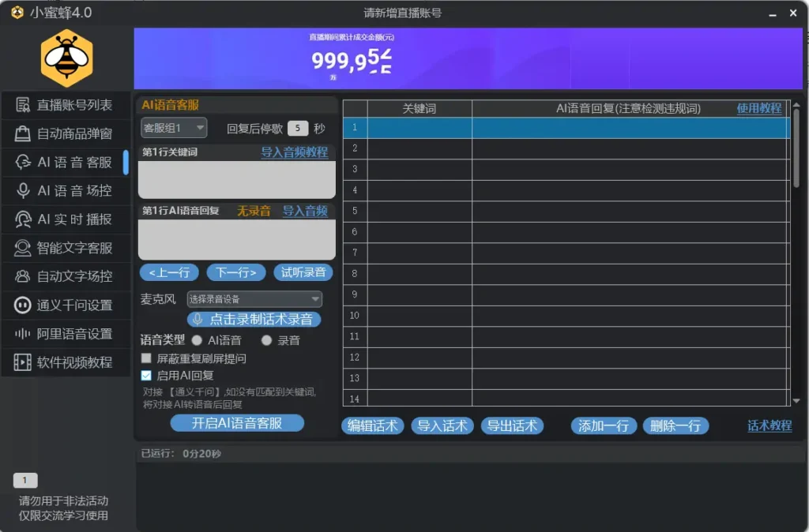The height and width of the screenshot is (532, 809).
Task: Select AI语音 voice type radio
Action: click(x=197, y=340)
